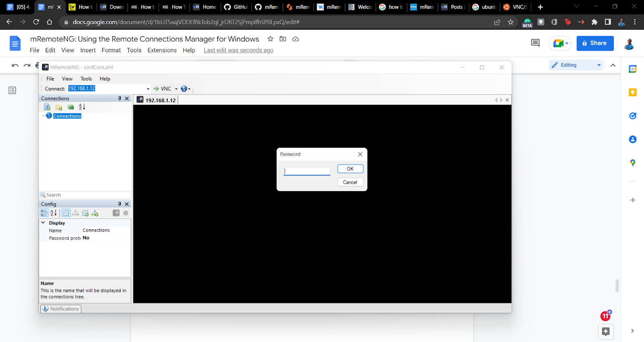This screenshot has width=644, height=342.
Task: Open comment history icon
Action: [x=535, y=43]
